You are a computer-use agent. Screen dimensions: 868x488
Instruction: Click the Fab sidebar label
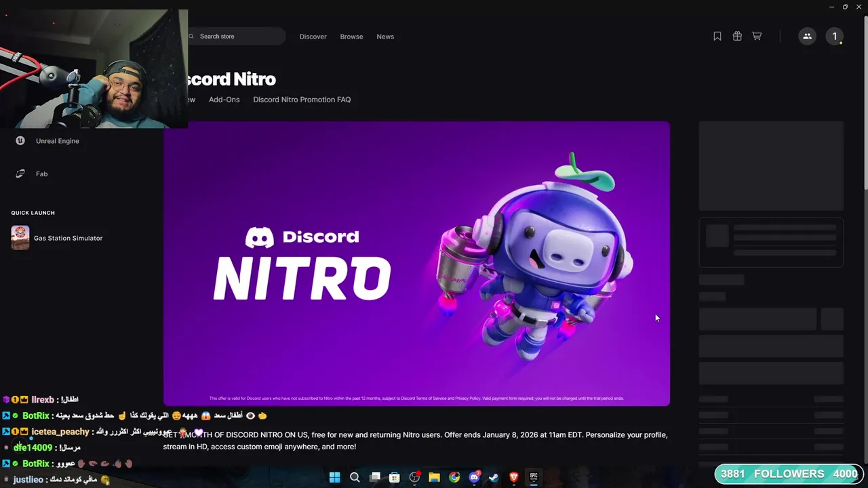point(42,174)
